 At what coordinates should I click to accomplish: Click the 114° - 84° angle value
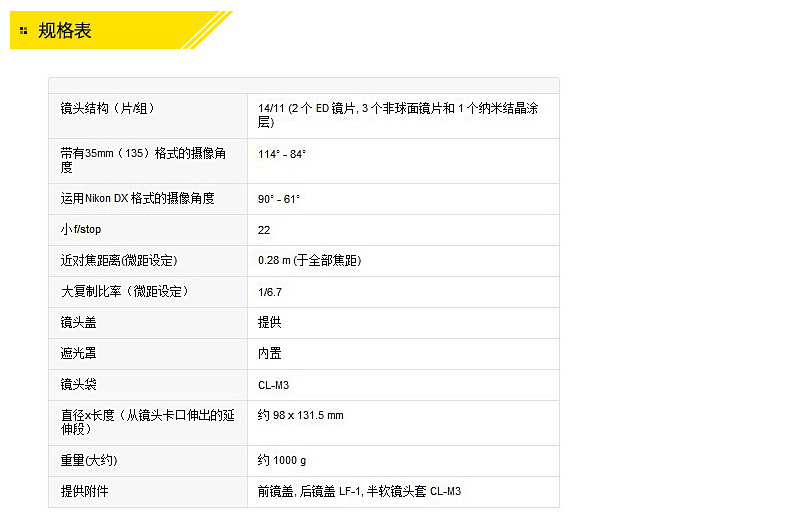(282, 154)
